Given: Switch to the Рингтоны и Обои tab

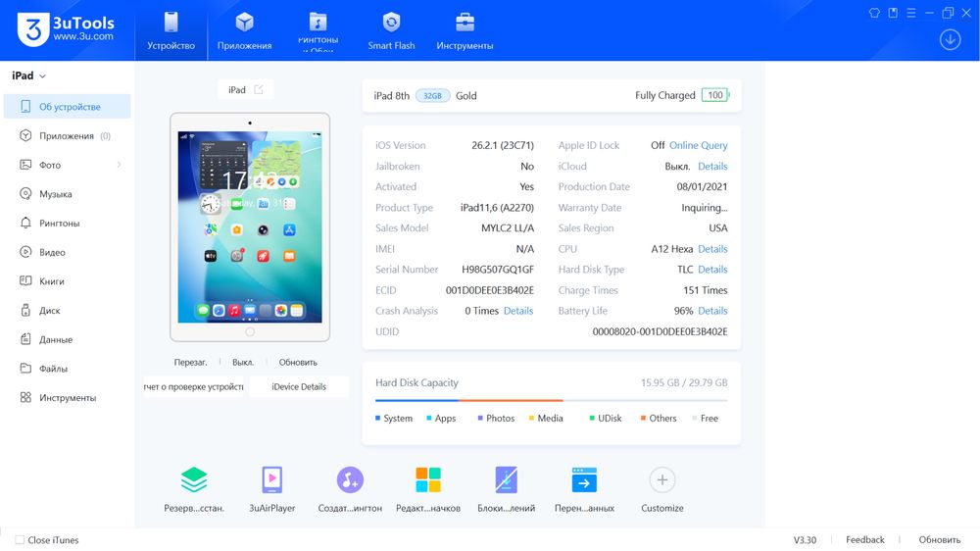Looking at the screenshot, I should pyautogui.click(x=318, y=30).
